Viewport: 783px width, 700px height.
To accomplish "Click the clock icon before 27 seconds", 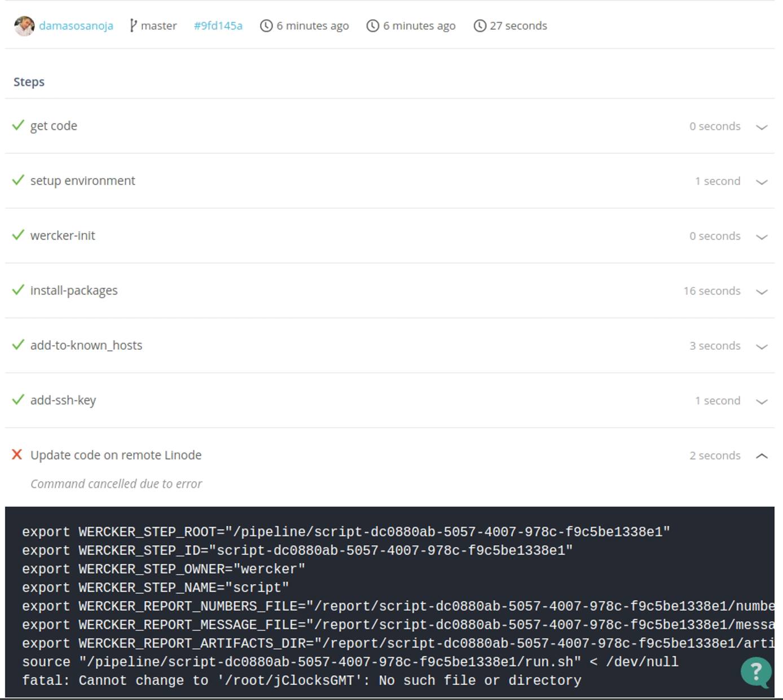I will 479,25.
